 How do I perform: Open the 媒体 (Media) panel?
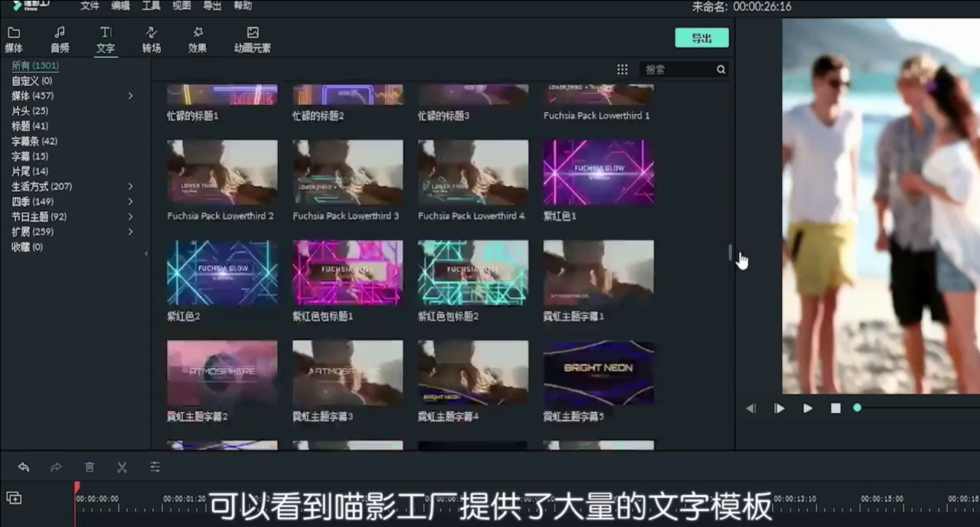14,38
